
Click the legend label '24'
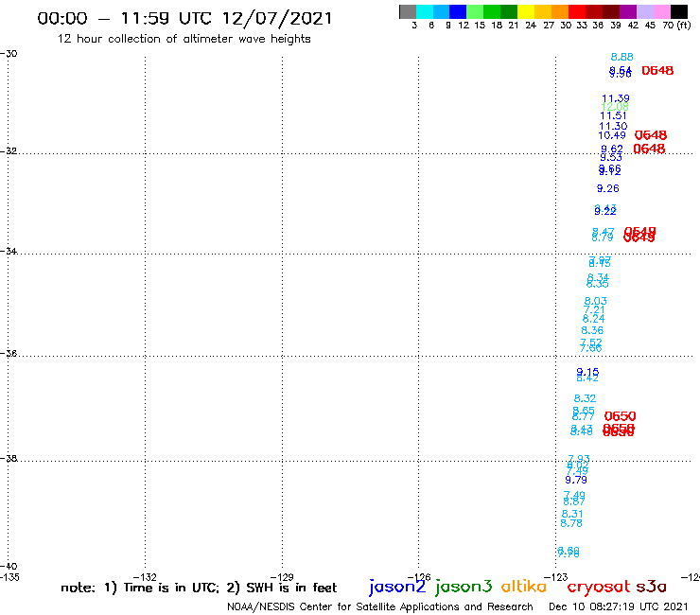[x=531, y=26]
